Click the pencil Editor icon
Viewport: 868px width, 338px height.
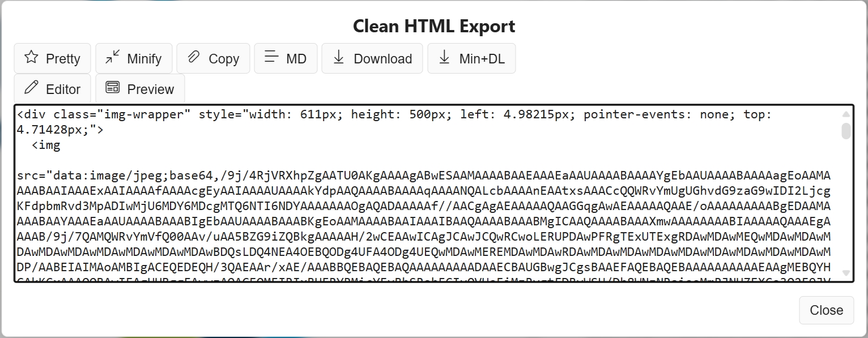tap(32, 88)
